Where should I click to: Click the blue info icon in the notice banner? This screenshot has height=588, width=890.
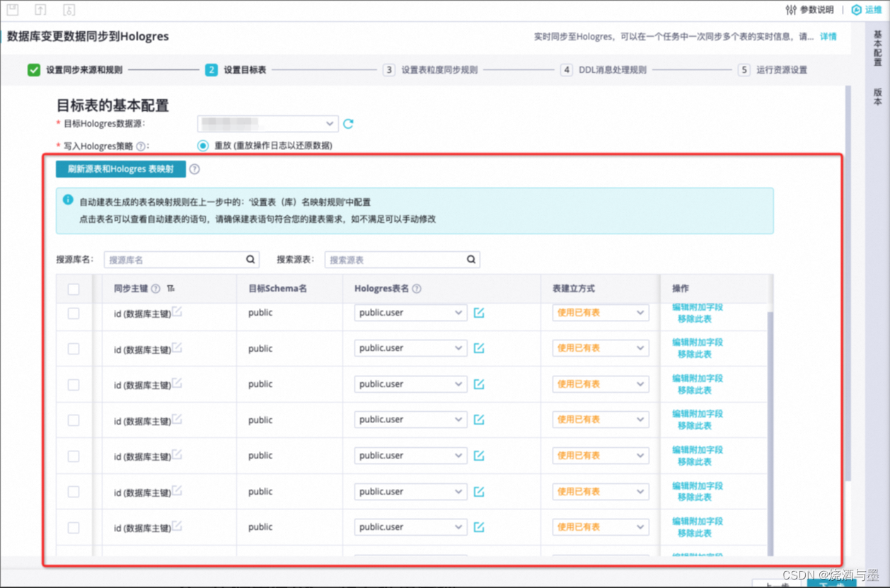[68, 200]
